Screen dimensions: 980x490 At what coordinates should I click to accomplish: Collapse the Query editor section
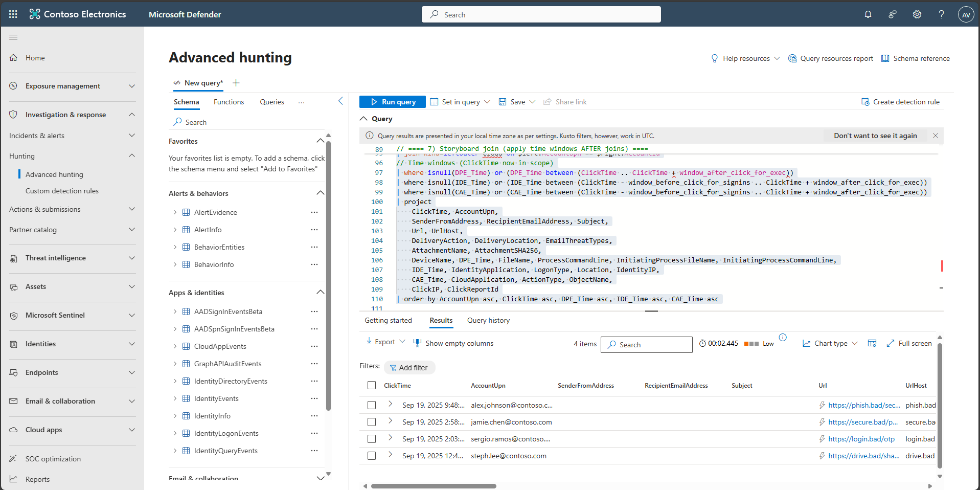click(x=363, y=119)
